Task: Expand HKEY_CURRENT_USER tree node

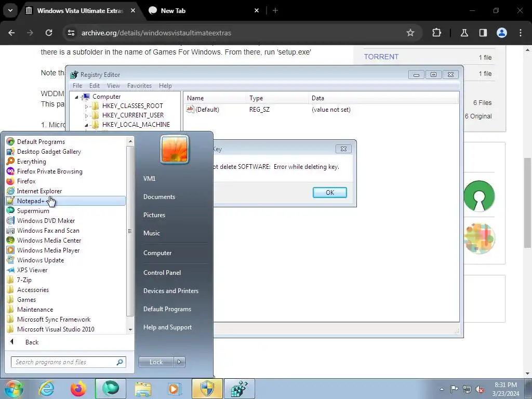Action: (86, 116)
